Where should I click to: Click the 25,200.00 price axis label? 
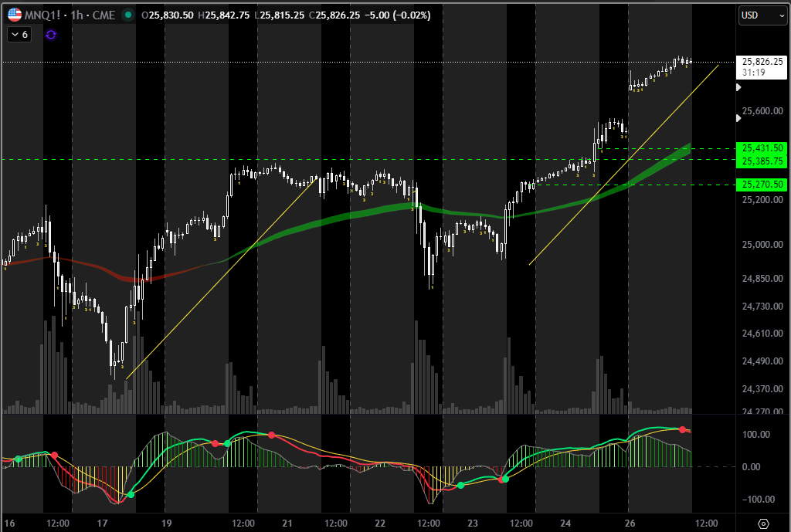click(x=762, y=200)
